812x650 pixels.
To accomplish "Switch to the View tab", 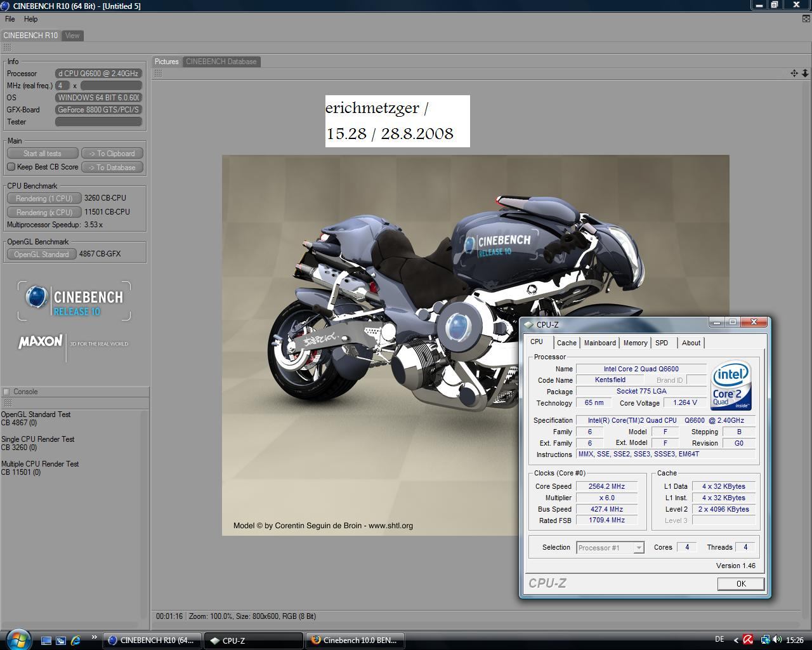I will click(x=72, y=36).
